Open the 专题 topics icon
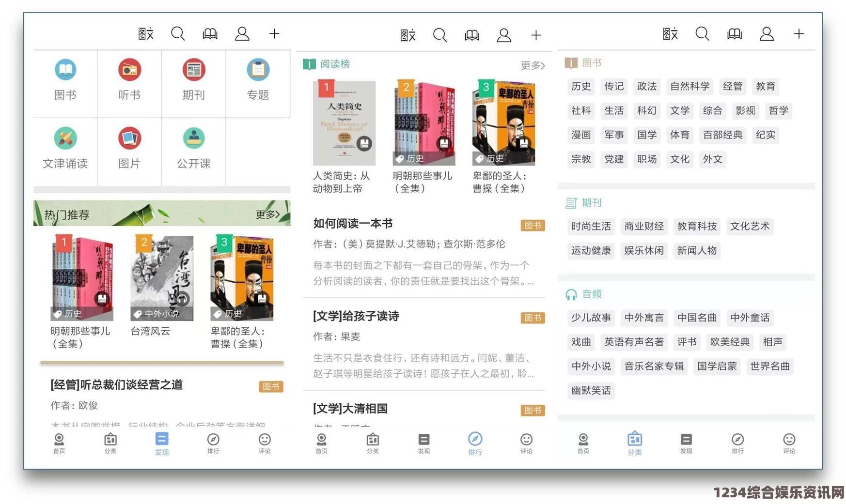 tap(258, 70)
